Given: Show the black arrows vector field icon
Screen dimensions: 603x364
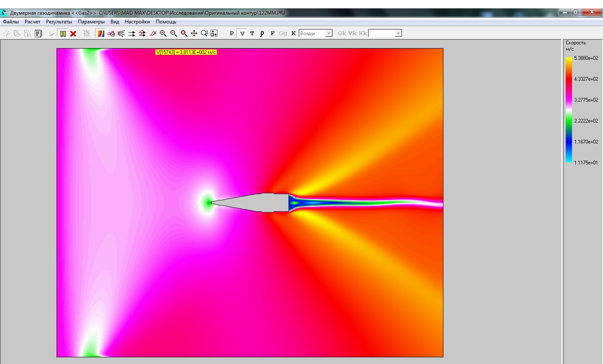Looking at the screenshot, I should [132, 33].
